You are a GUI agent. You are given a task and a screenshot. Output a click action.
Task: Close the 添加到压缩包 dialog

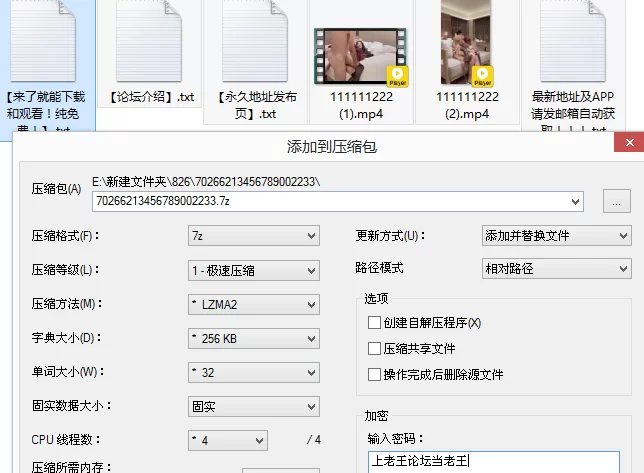[629, 142]
